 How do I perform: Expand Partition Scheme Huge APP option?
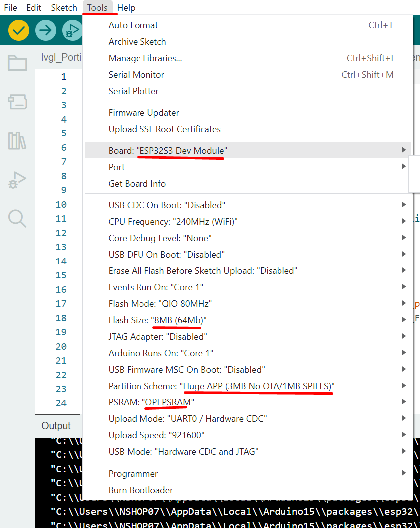coord(248,386)
